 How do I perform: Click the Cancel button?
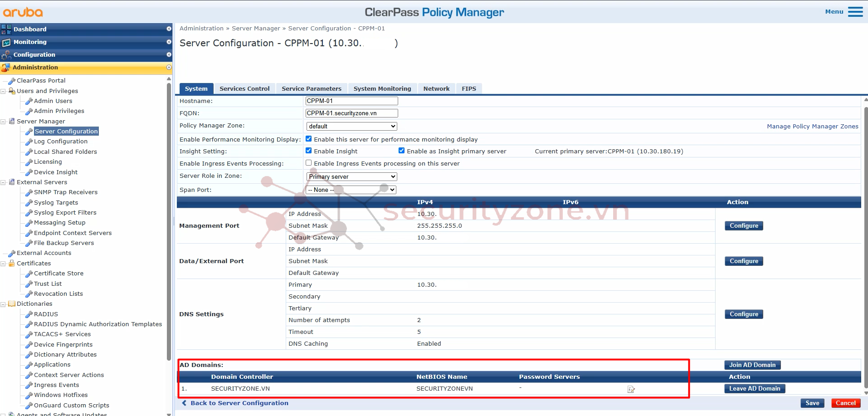846,403
